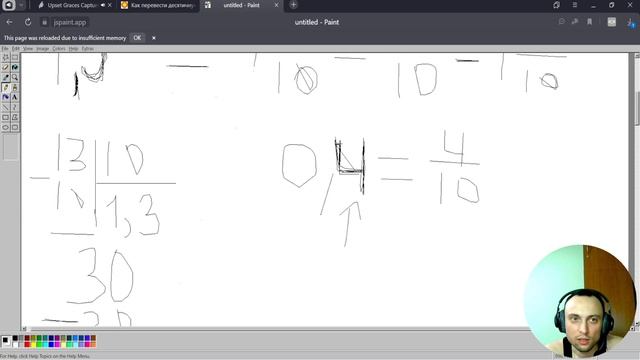Click the jspaint.app address field
The height and width of the screenshot is (360, 640).
(x=70, y=22)
